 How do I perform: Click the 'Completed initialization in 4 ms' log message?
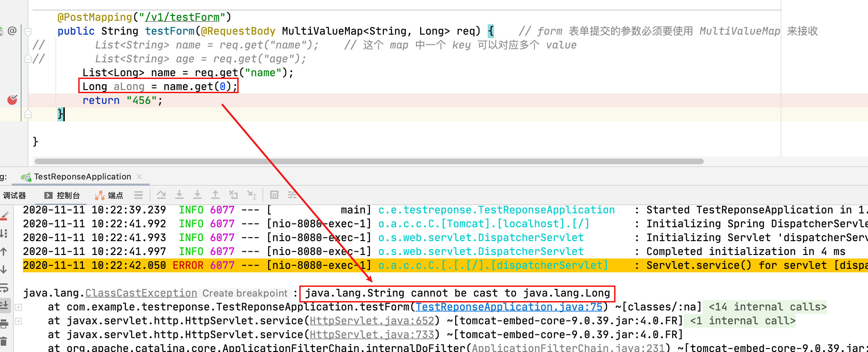click(746, 252)
